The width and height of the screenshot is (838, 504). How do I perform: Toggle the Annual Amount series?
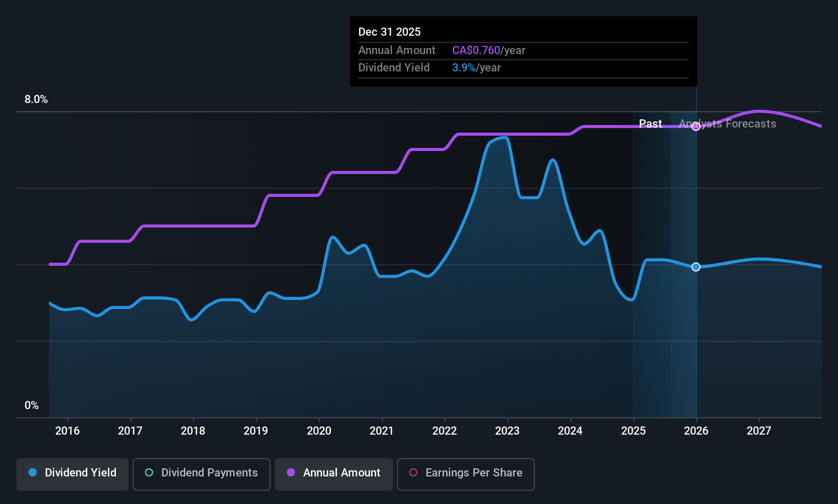click(334, 474)
